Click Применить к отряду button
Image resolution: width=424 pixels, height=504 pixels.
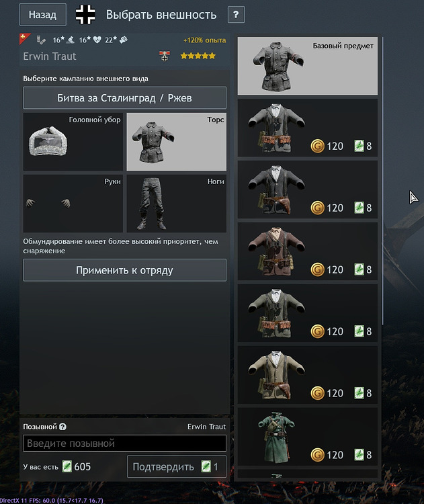(125, 270)
